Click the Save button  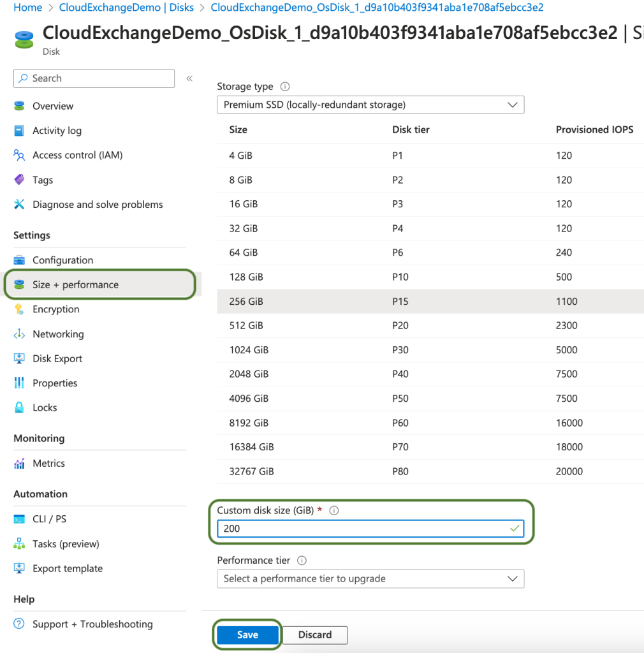click(x=247, y=635)
